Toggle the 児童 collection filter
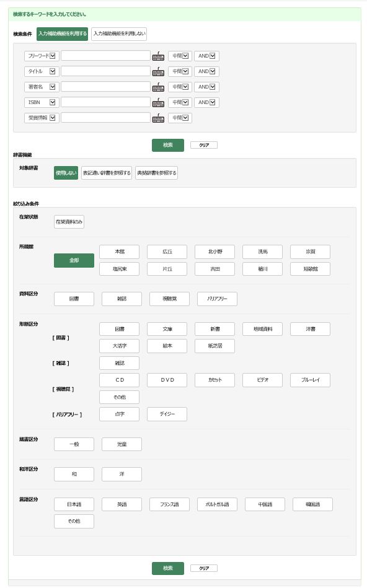The height and width of the screenshot is (588, 367). coord(122,444)
